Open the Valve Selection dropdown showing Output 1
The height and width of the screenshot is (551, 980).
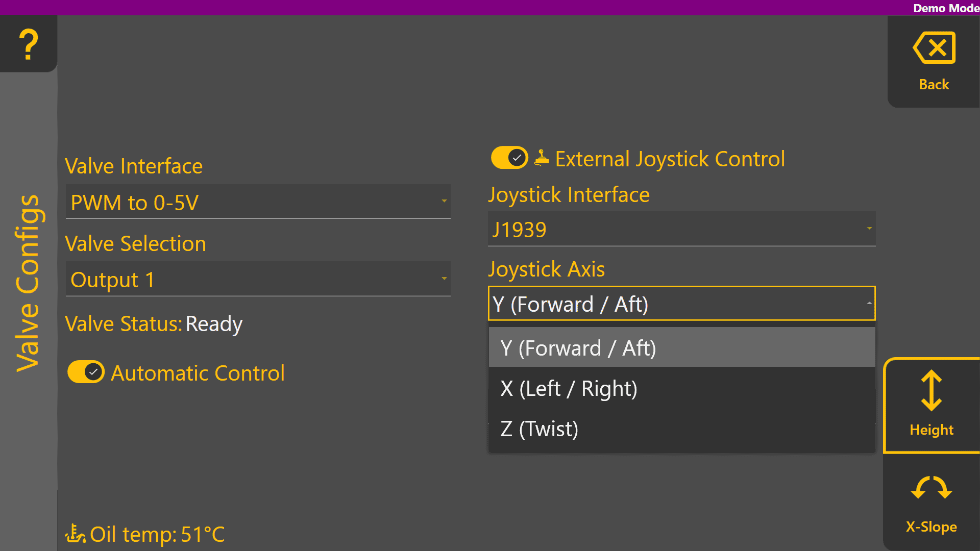pos(258,279)
